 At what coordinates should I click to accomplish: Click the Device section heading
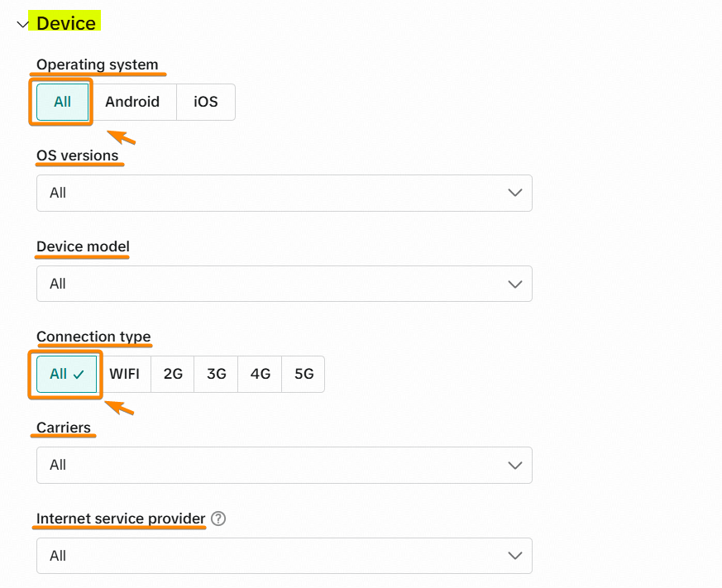tap(66, 23)
